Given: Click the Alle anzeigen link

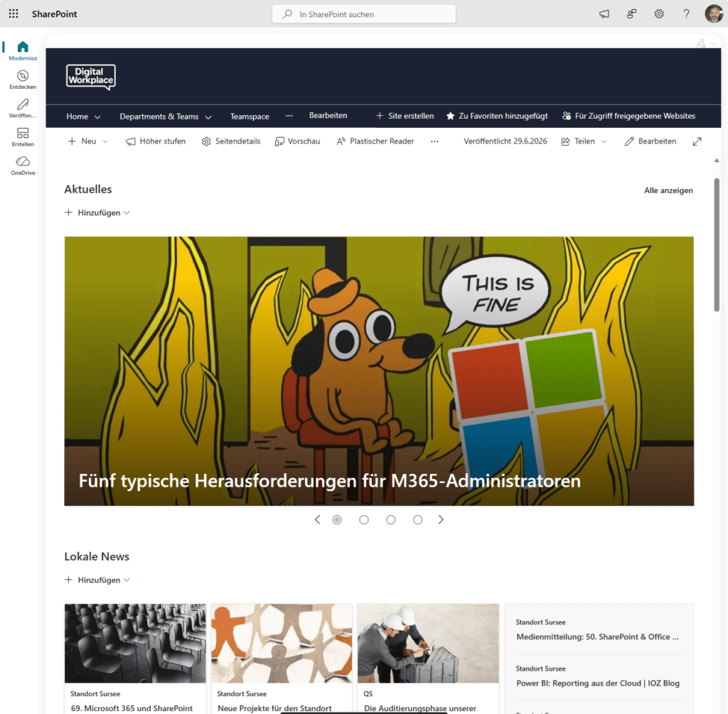Looking at the screenshot, I should point(668,190).
